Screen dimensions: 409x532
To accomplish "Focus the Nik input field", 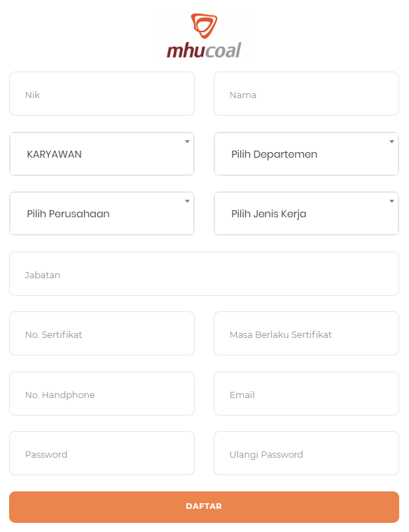I will (x=102, y=94).
